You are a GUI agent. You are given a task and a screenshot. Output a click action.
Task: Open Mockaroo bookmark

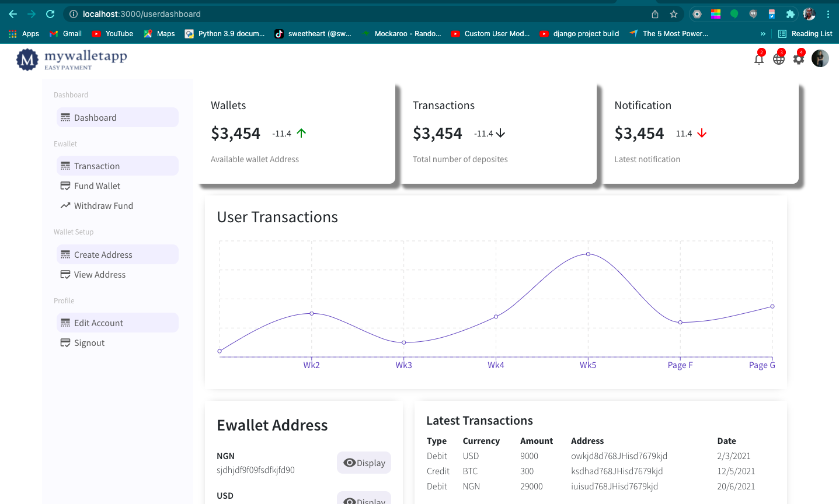(402, 34)
